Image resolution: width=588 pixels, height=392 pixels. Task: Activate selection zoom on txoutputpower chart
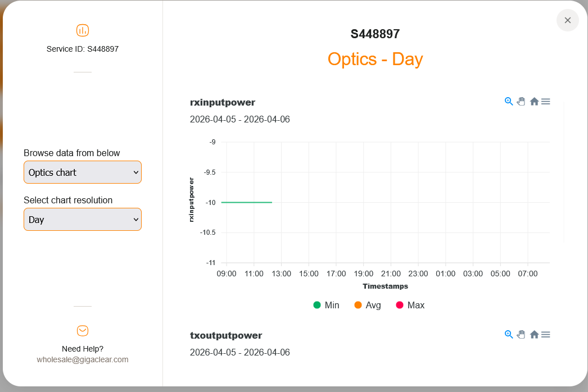(509, 335)
